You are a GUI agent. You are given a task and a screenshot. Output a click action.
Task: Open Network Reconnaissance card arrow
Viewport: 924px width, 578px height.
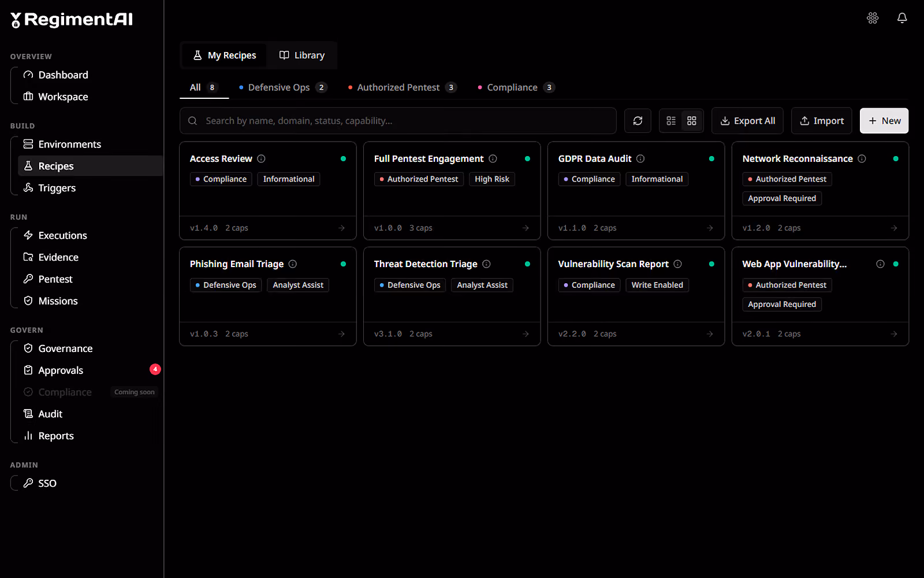tap(894, 228)
